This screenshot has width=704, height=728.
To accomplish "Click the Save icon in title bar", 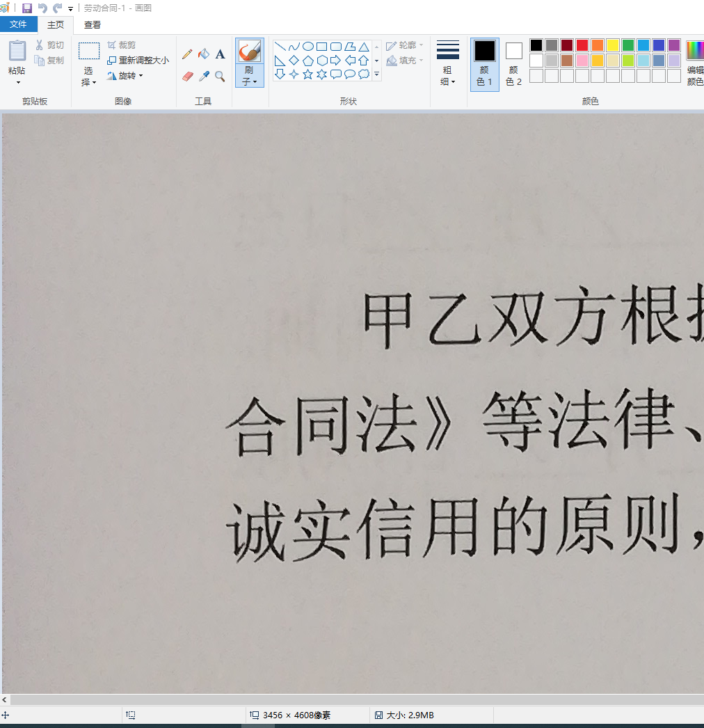I will 27,8.
